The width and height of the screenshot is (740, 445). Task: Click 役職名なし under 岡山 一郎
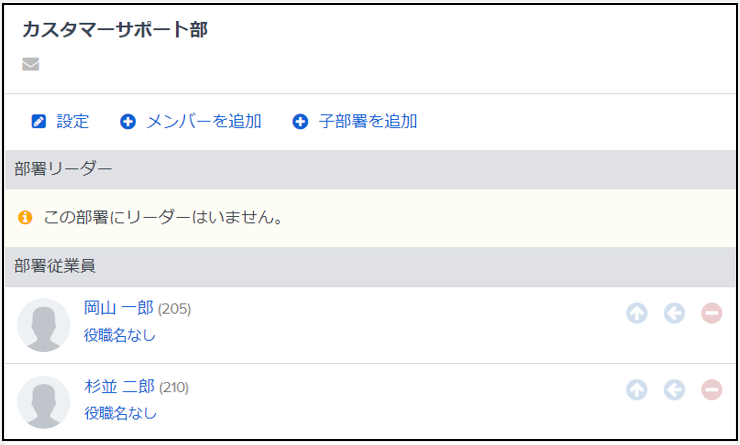click(x=120, y=336)
